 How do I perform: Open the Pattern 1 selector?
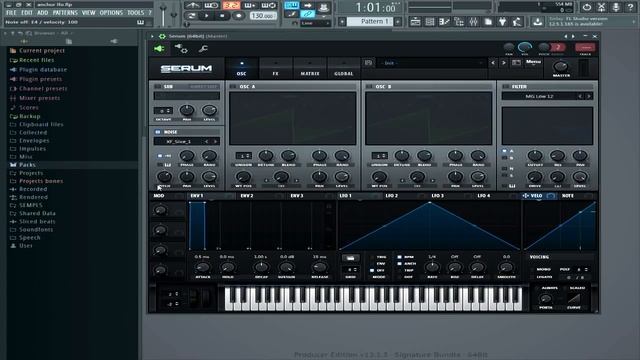(371, 21)
